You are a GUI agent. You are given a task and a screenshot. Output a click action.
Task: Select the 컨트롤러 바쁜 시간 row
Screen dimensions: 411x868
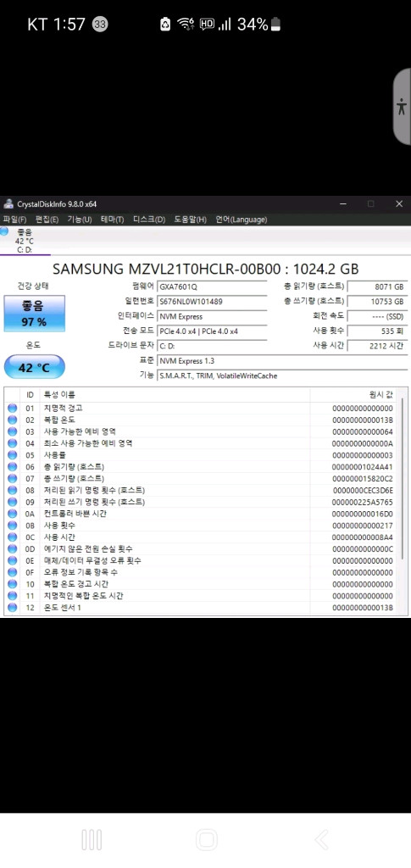click(x=202, y=514)
